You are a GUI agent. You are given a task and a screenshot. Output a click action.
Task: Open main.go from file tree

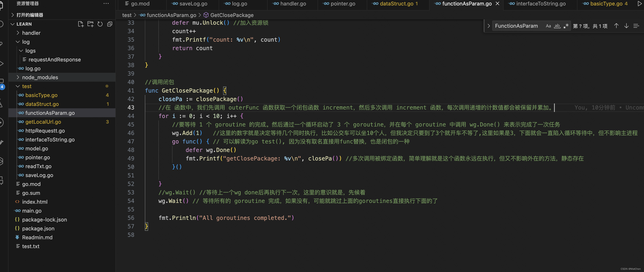[x=32, y=211]
